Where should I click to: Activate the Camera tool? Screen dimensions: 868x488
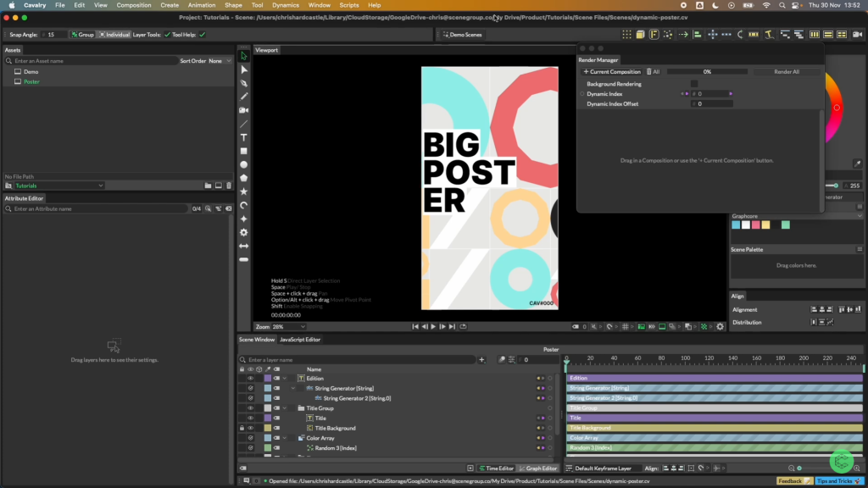click(x=244, y=110)
